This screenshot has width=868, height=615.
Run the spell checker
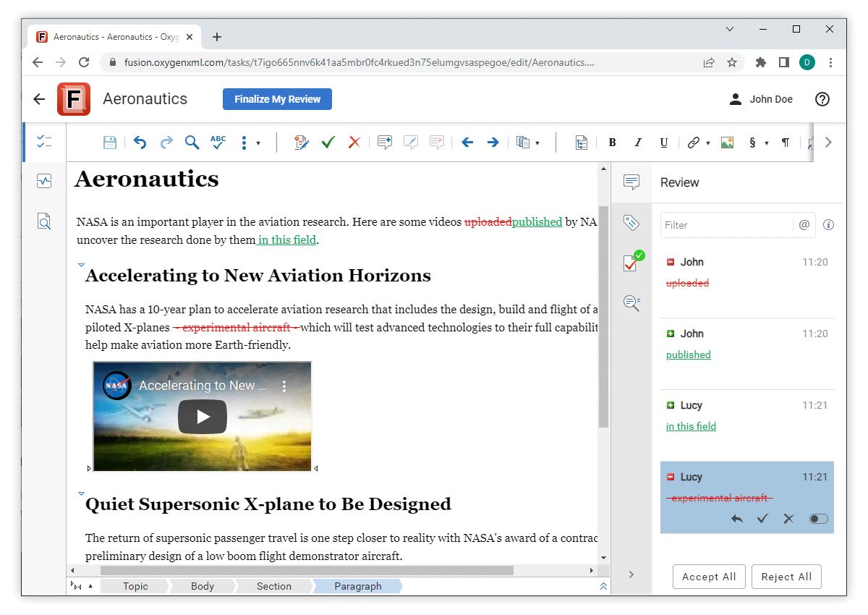point(218,141)
